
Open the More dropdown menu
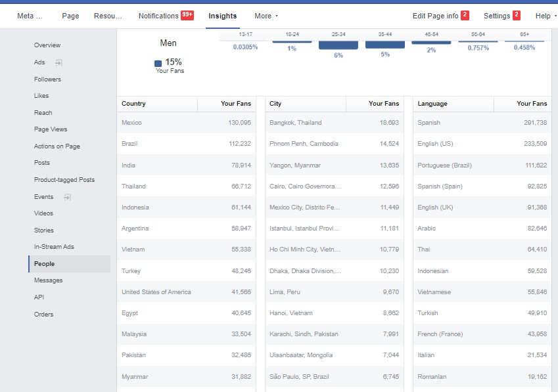266,16
